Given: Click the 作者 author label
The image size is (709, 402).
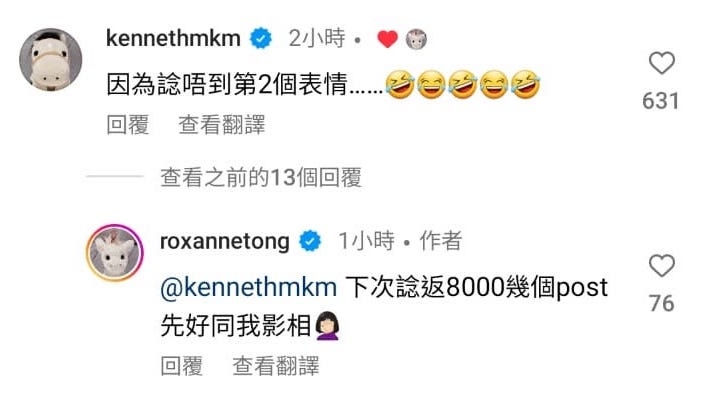Looking at the screenshot, I should tap(441, 241).
